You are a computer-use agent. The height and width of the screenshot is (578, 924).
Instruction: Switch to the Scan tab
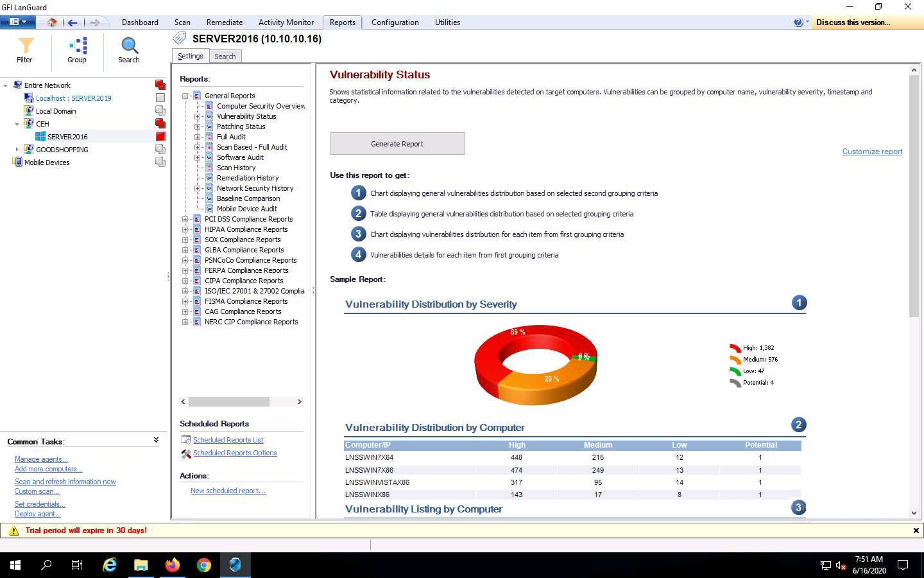pyautogui.click(x=182, y=22)
